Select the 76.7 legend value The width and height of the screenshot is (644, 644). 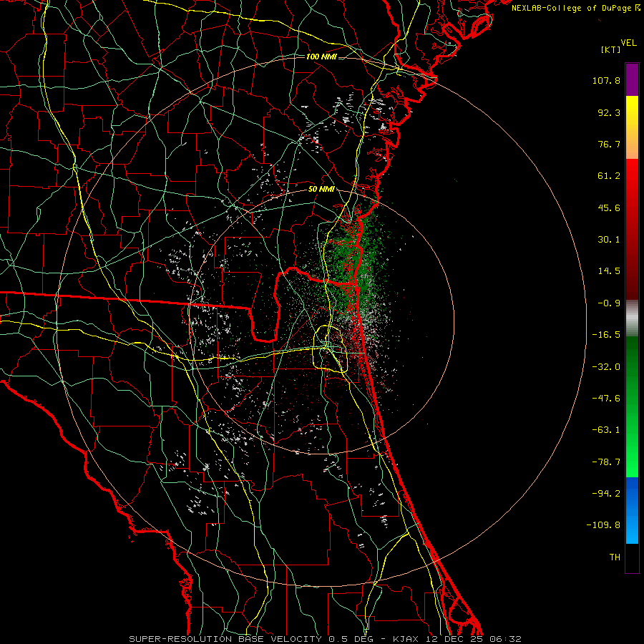[x=609, y=144]
